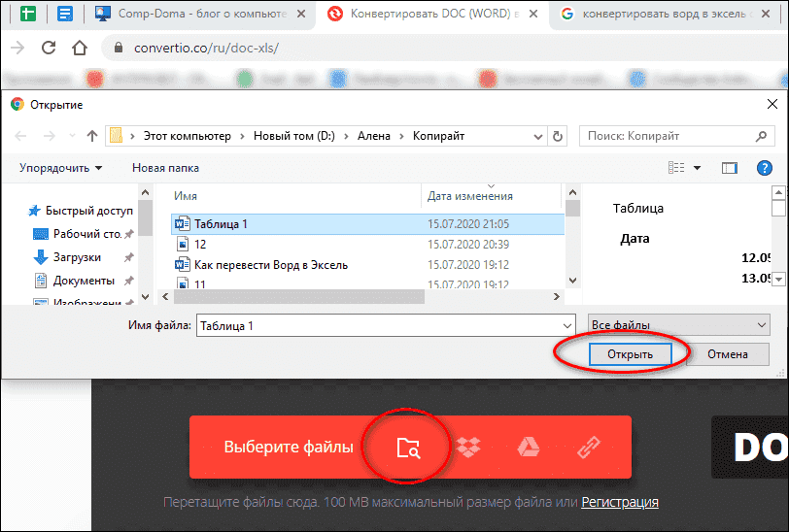Click the green spreadsheet pinned tab icon
The image size is (789, 532).
(x=28, y=13)
